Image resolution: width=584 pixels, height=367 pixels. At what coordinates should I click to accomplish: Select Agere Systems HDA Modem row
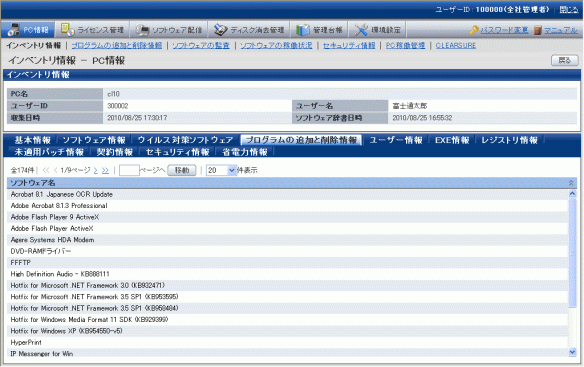click(288, 240)
